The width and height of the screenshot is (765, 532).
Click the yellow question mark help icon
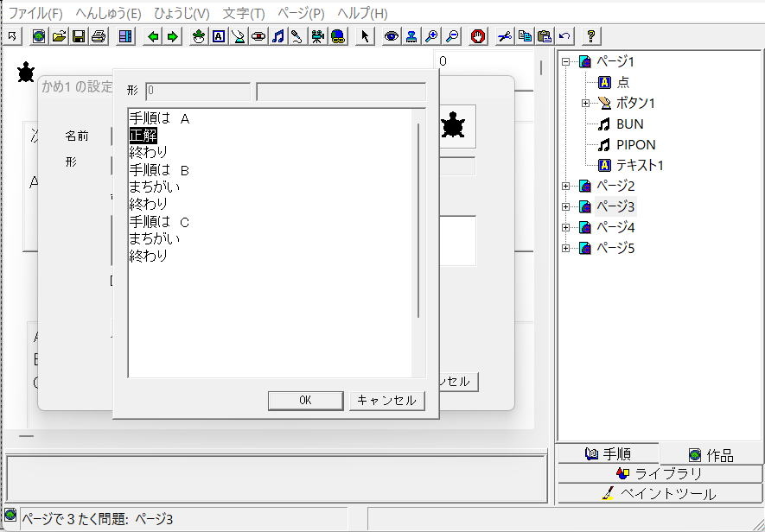(591, 36)
